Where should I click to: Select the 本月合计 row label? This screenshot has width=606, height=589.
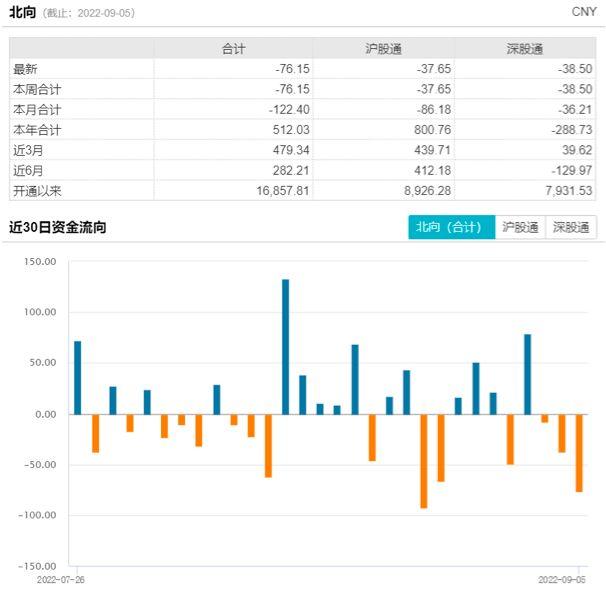pos(37,110)
